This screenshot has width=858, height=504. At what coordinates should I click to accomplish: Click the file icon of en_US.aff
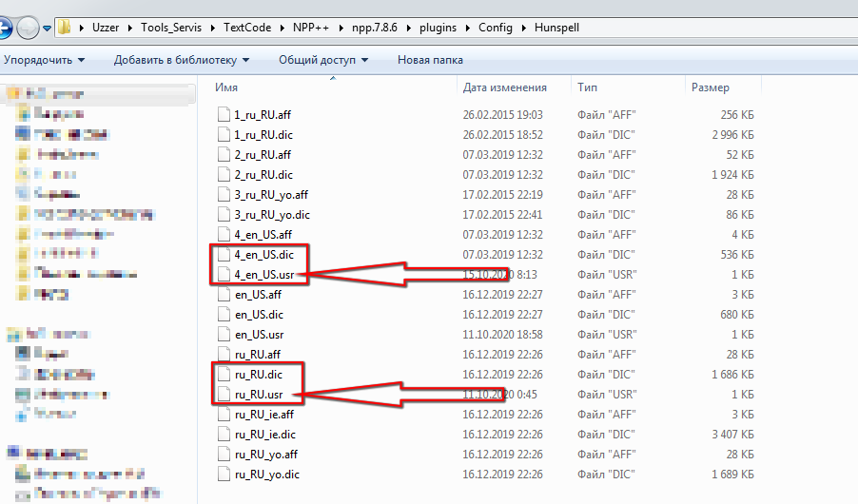(224, 295)
